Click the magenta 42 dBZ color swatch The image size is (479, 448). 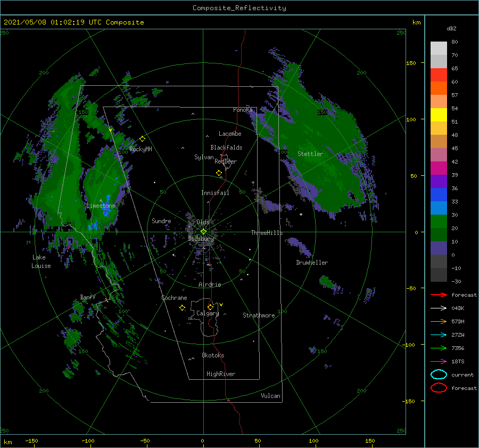(x=439, y=168)
